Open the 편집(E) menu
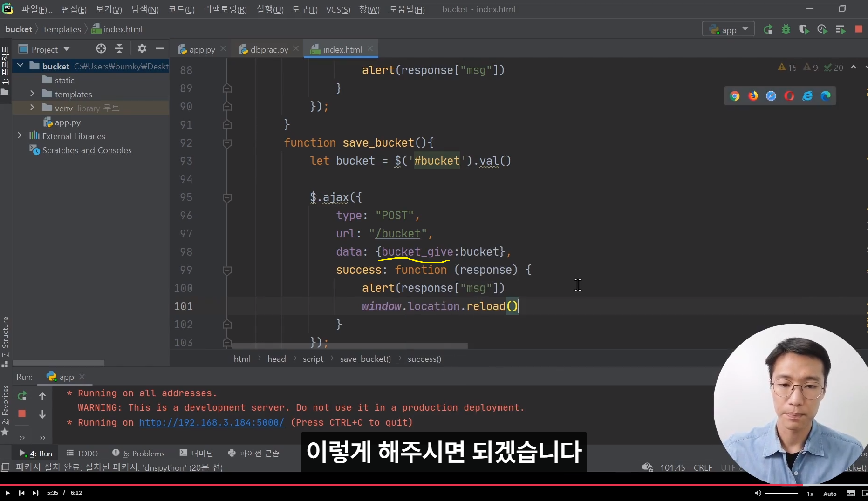 [x=74, y=9]
